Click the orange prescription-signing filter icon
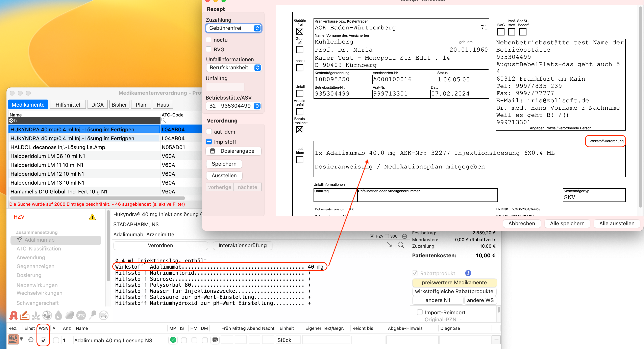This screenshot has width=644, height=349. coord(25,315)
